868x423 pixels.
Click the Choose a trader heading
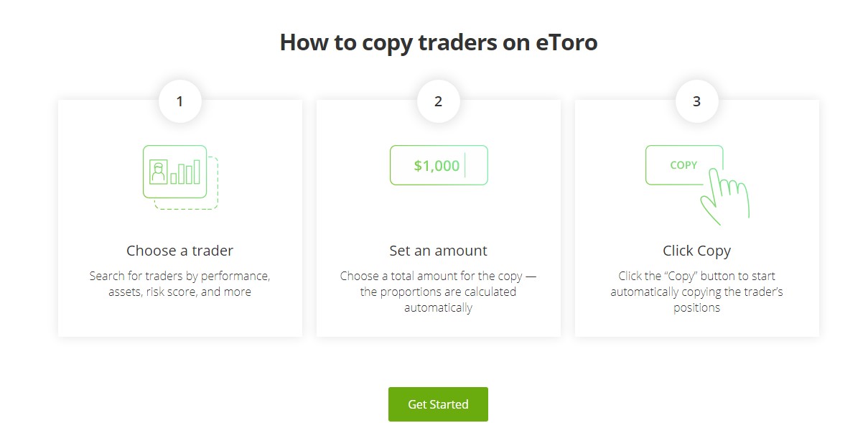(x=179, y=251)
